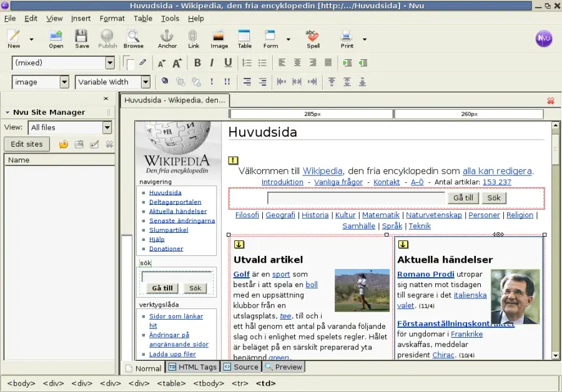The image size is (562, 392).
Task: Increase font size with larger A icon
Action: pos(177,63)
